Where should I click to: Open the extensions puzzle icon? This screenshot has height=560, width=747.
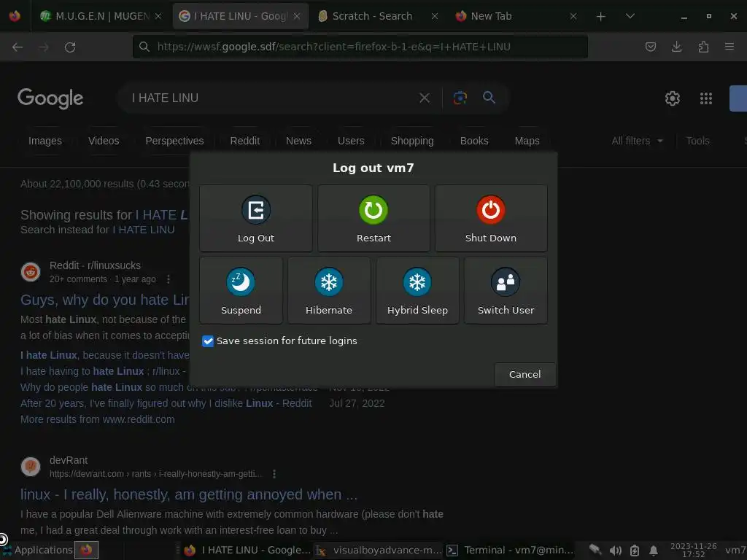[x=703, y=47]
